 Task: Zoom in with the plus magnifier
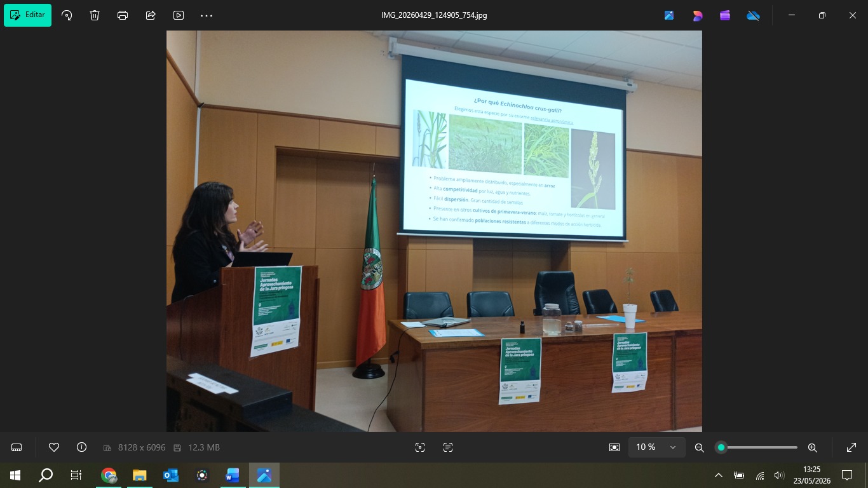(x=813, y=447)
